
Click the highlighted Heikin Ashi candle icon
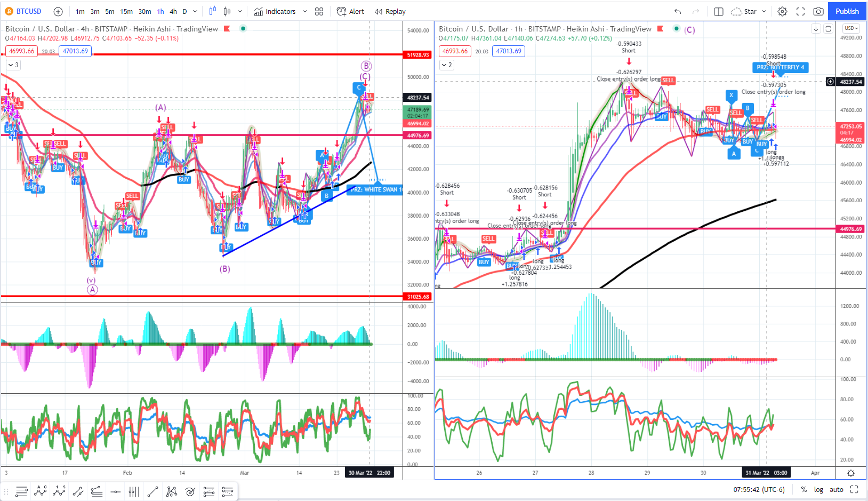coord(213,11)
